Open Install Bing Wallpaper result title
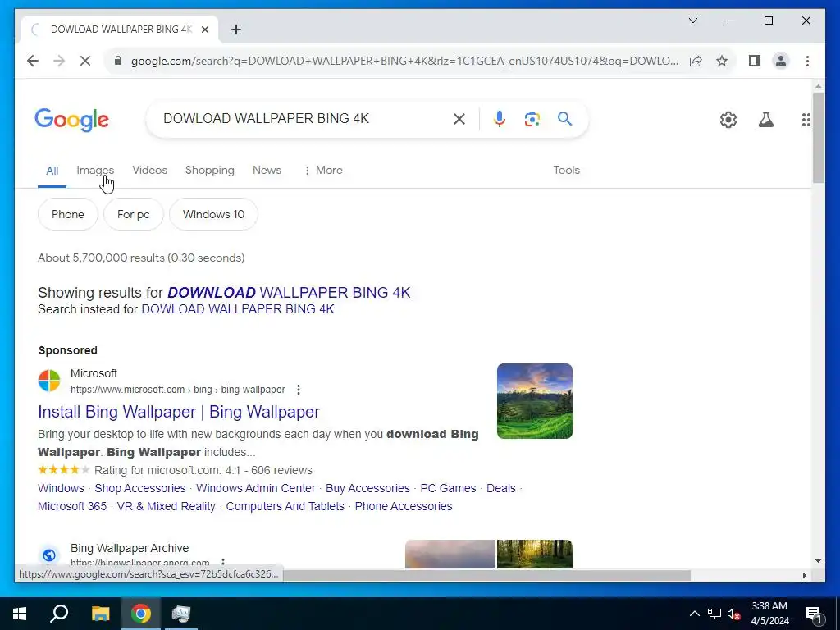The height and width of the screenshot is (630, 840). point(179,412)
